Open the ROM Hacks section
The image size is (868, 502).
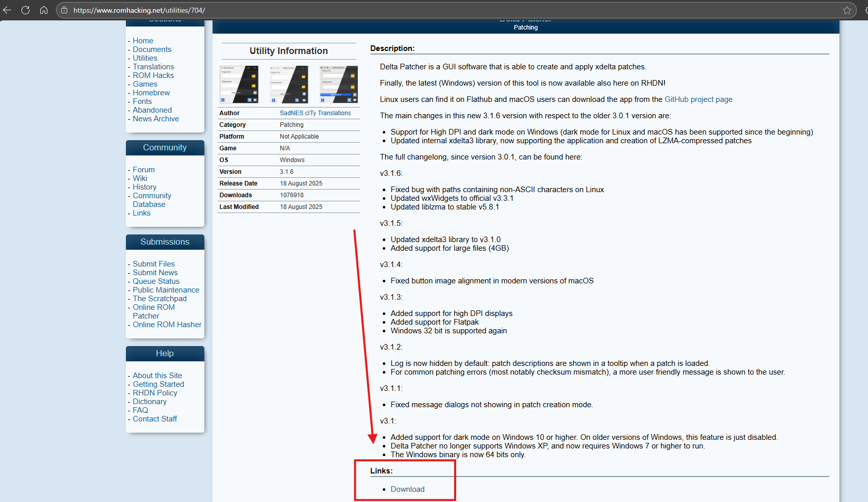tap(153, 75)
